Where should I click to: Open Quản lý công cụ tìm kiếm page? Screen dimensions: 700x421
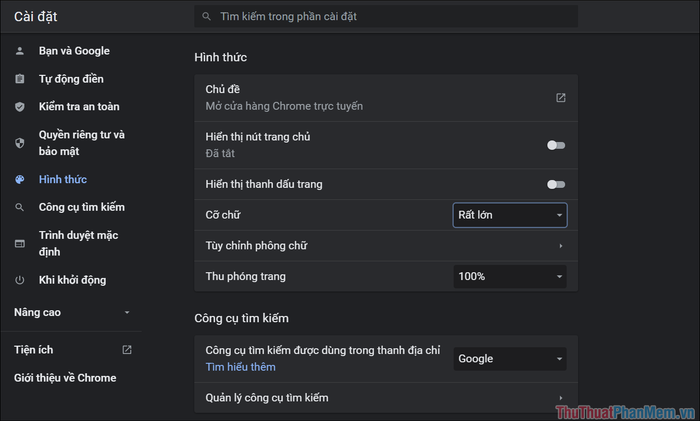[x=386, y=398]
